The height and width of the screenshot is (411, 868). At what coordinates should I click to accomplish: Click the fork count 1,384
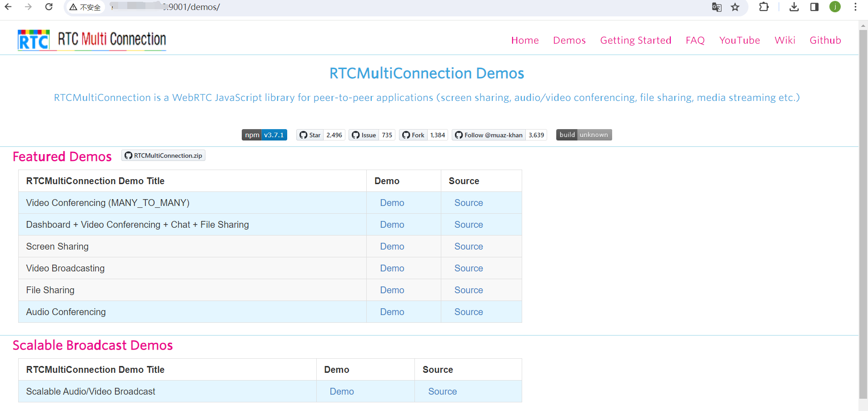coord(438,135)
